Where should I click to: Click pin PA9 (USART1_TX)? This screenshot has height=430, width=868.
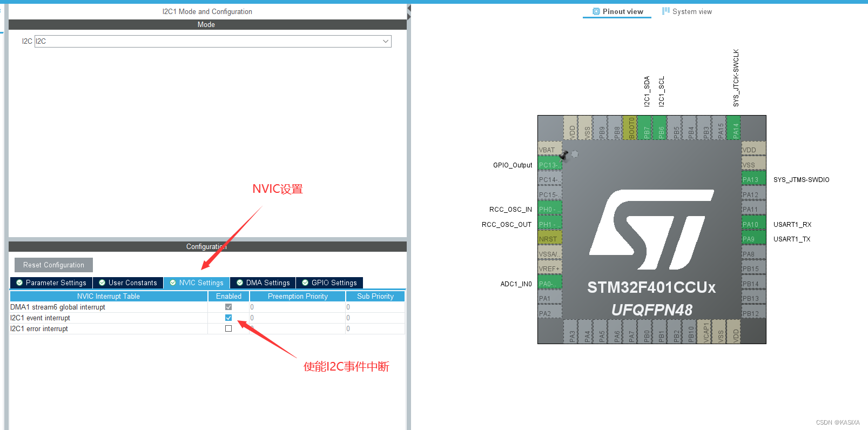[753, 239]
